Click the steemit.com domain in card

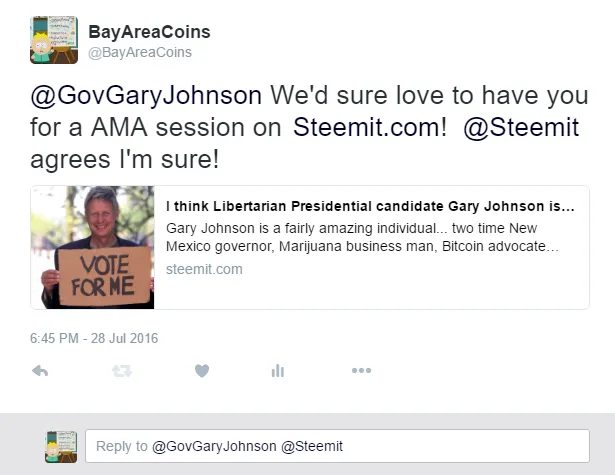(204, 269)
